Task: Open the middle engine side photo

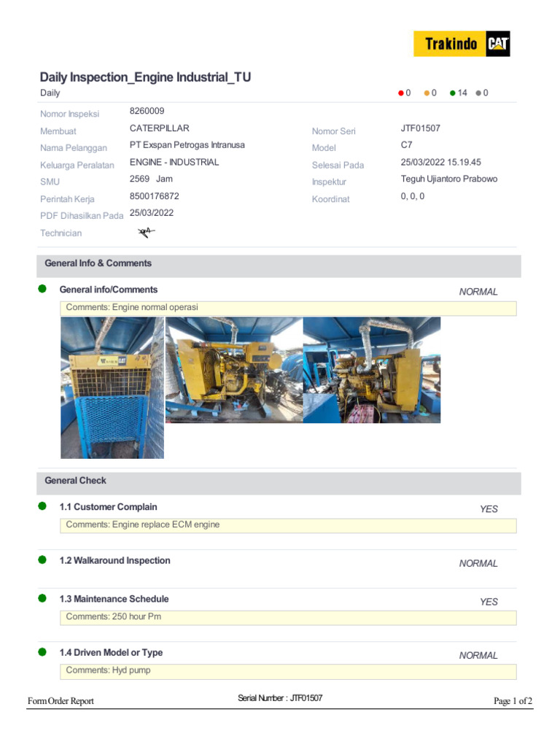Action: [x=234, y=370]
